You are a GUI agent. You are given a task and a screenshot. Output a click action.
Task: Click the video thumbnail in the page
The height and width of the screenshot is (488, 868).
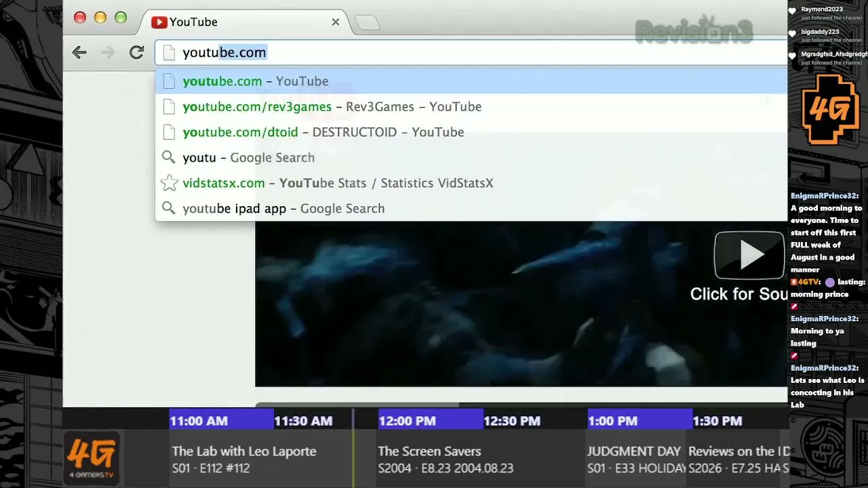[x=521, y=304]
